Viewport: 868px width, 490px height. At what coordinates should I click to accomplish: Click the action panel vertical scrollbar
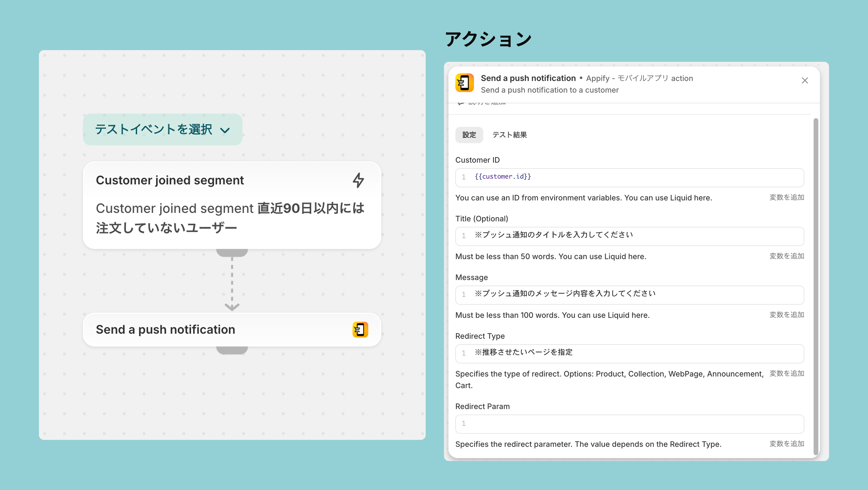click(x=815, y=287)
